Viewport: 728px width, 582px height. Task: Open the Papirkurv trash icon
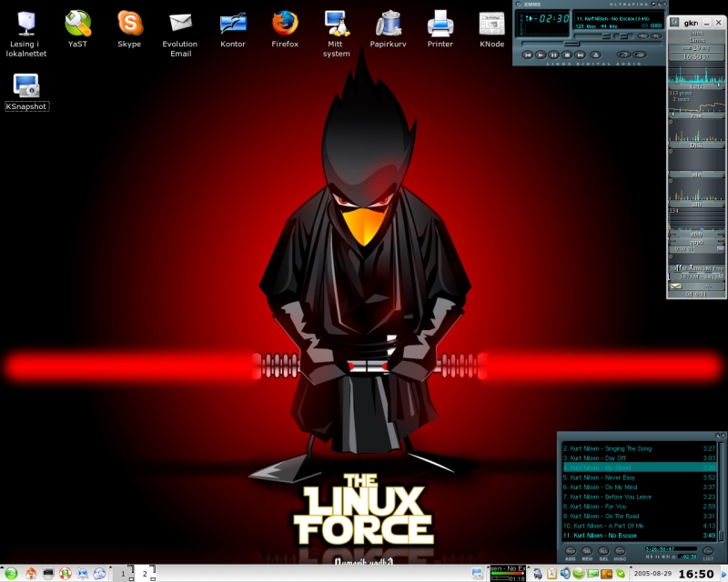(x=389, y=29)
